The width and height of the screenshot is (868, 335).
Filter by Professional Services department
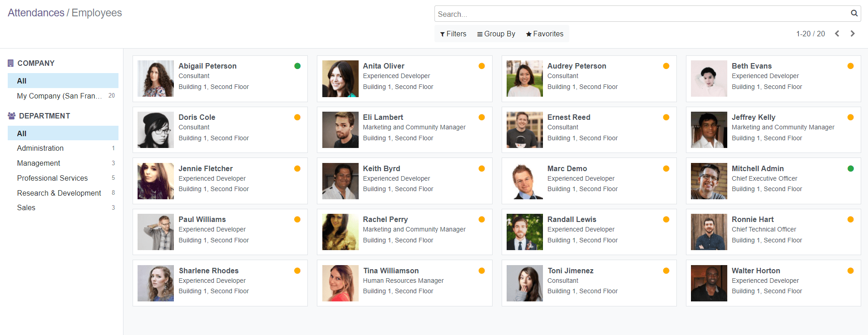coord(52,178)
